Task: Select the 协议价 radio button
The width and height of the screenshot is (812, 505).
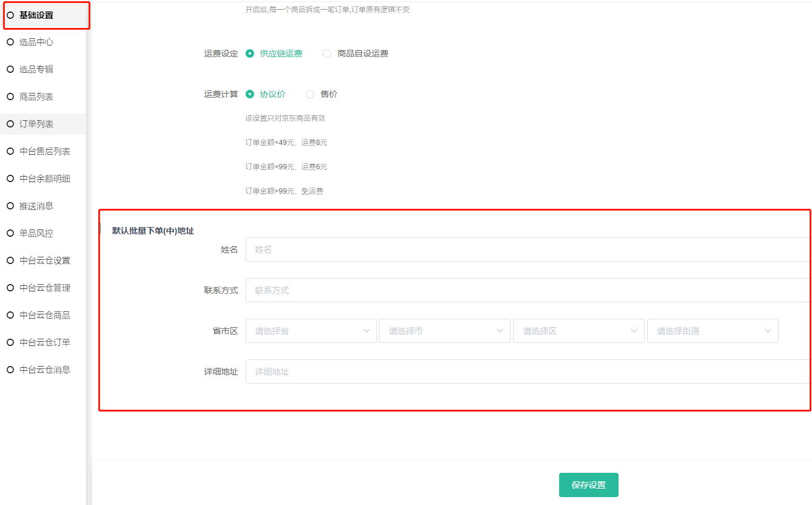Action: click(x=250, y=94)
